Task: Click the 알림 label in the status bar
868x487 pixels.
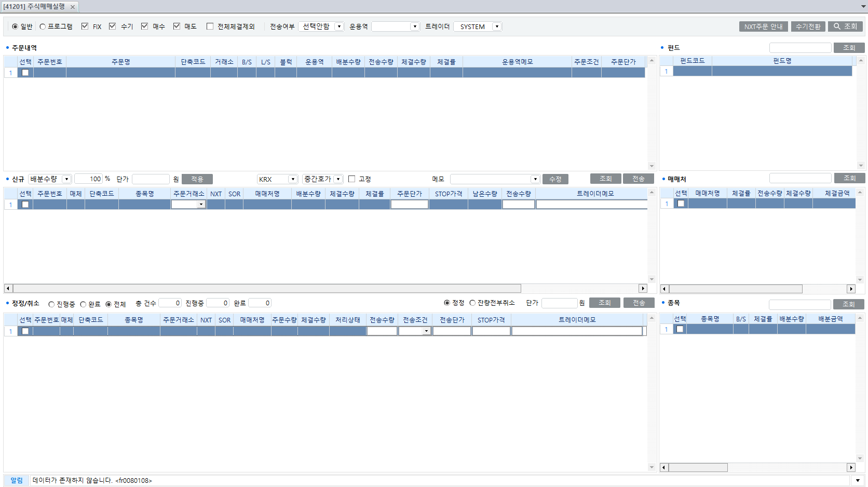Action: [x=17, y=481]
